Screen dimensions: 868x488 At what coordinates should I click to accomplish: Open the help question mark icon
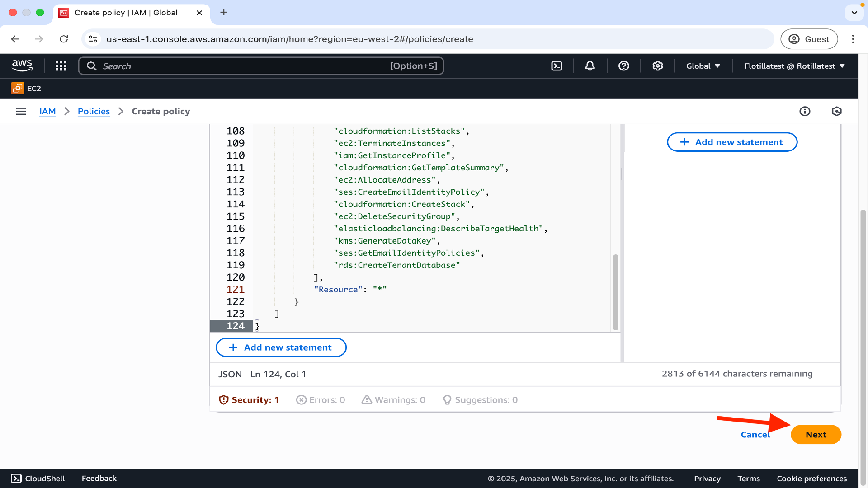tap(624, 66)
